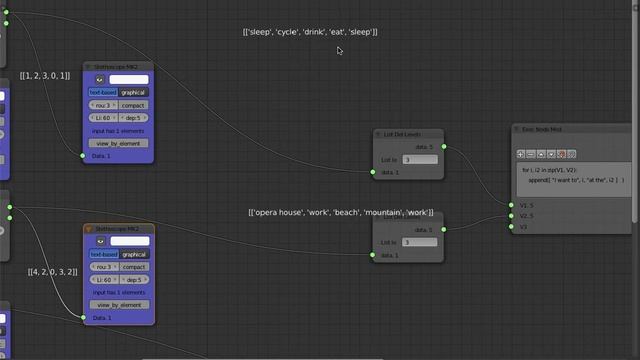
Task: Click the Exec Node Mod node title
Action: (542, 129)
